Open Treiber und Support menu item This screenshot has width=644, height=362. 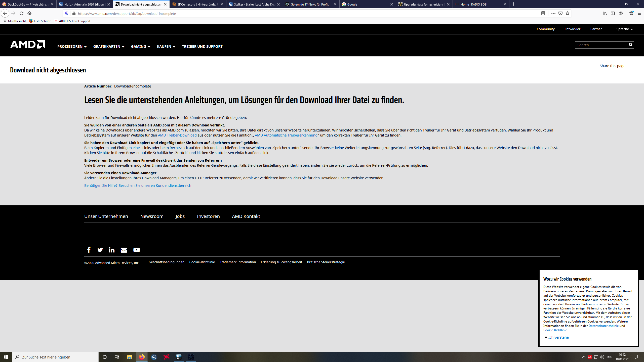pos(202,47)
